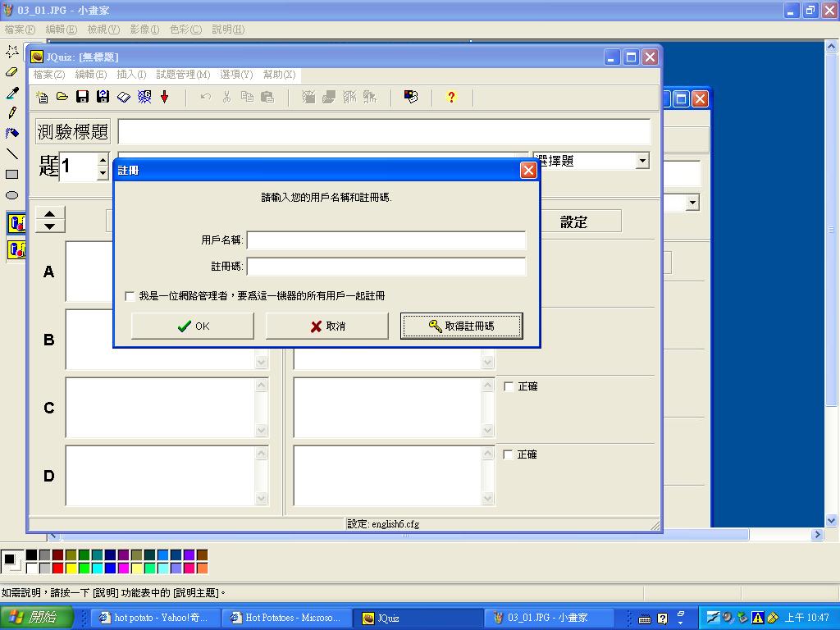Click the 取消 button in registration dialog
840x630 pixels.
click(x=327, y=326)
